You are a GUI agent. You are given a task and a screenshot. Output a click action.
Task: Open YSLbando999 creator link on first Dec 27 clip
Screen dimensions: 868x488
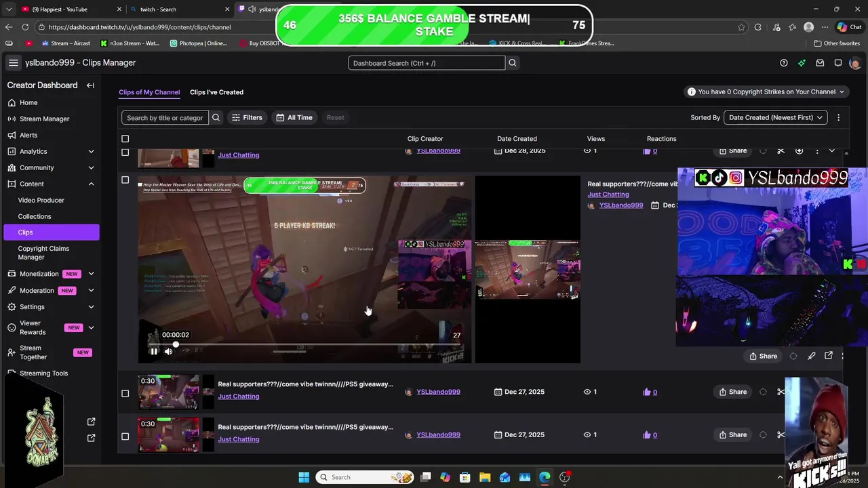438,392
